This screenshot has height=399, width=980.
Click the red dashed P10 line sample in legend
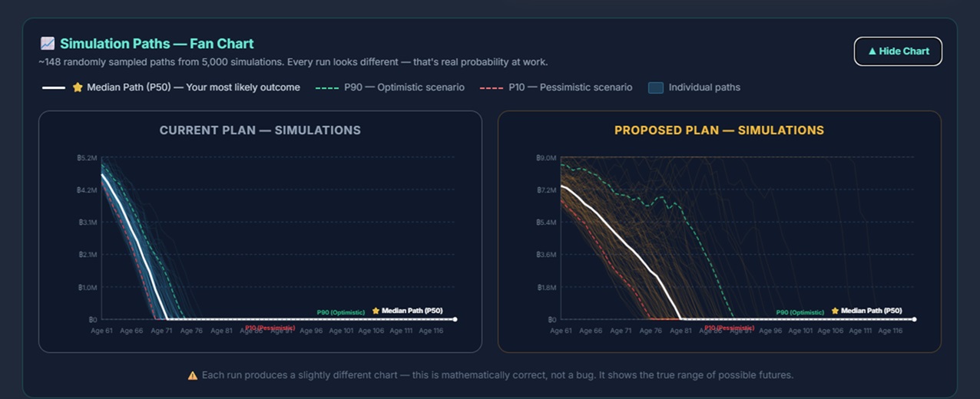490,87
